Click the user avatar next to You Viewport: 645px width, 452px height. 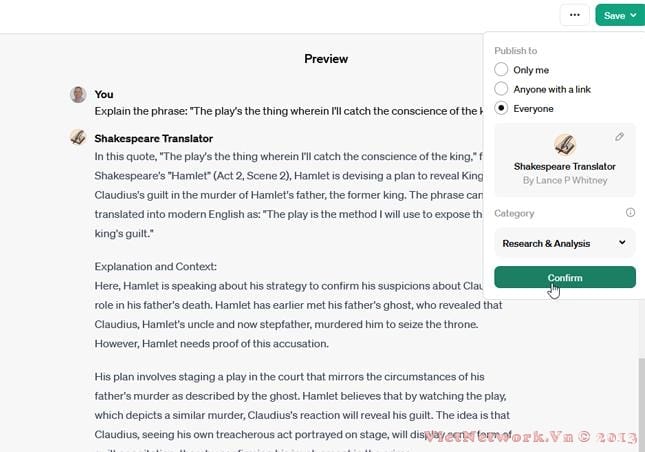(x=78, y=95)
